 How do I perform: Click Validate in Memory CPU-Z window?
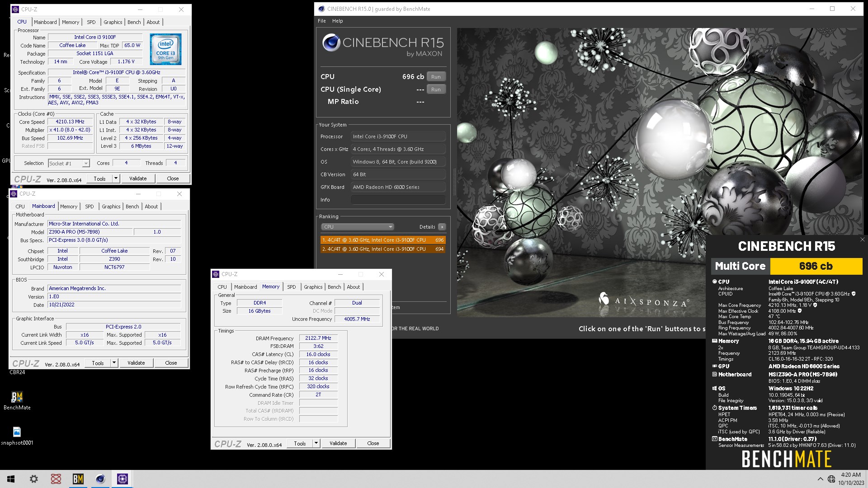pos(338,444)
